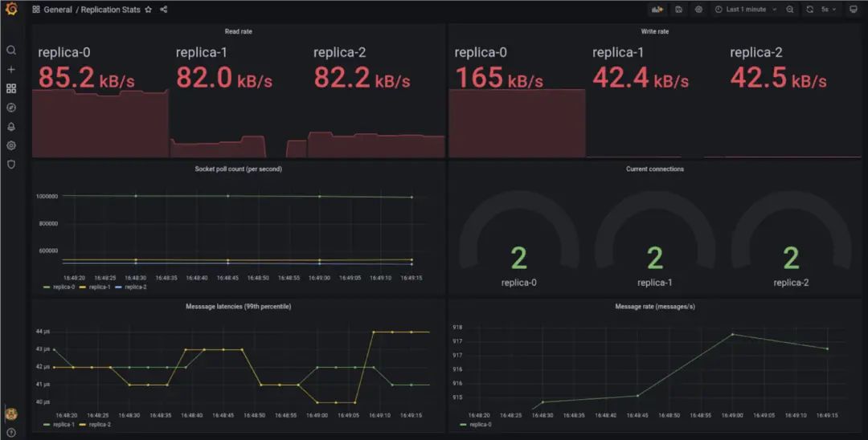Open the Last 1 minute time picker
The height and width of the screenshot is (440, 868).
coord(746,10)
